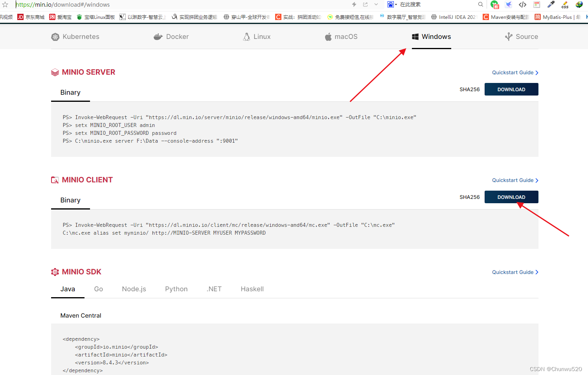The width and height of the screenshot is (588, 375).
Task: Click the URL address field
Action: (181, 5)
